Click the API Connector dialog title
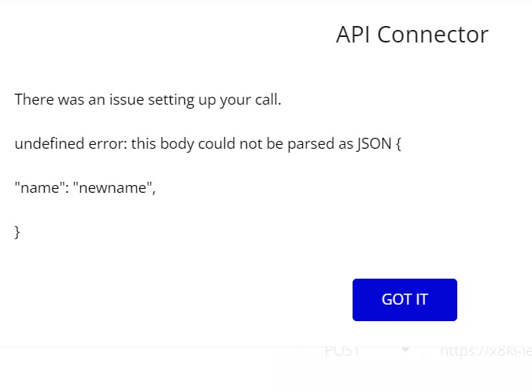This screenshot has width=532, height=392. [412, 35]
